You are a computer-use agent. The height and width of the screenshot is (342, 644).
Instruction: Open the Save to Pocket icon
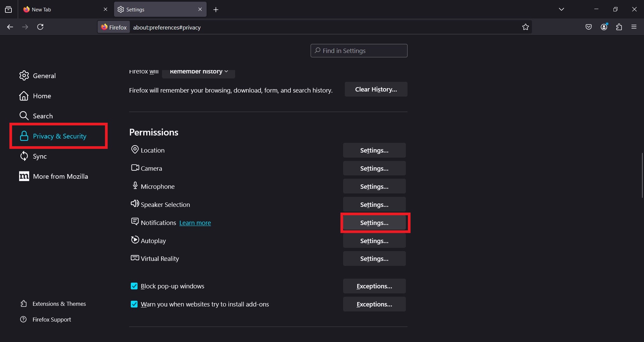pyautogui.click(x=588, y=27)
